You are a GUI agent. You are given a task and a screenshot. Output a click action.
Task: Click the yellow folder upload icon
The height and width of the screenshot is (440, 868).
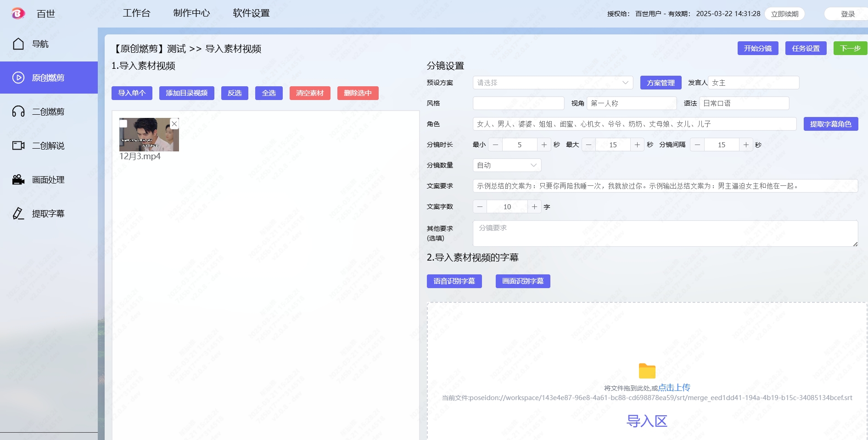[647, 371]
